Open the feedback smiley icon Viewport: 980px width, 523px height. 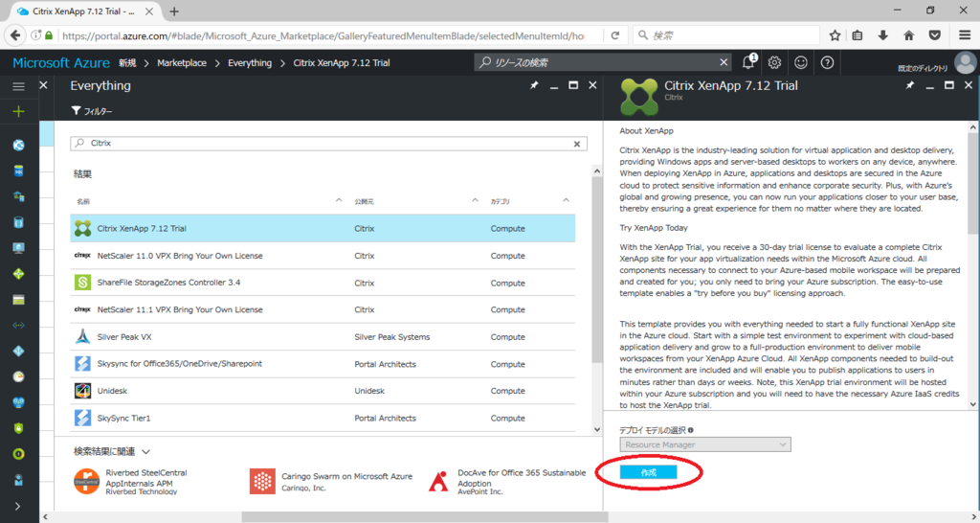pyautogui.click(x=801, y=62)
